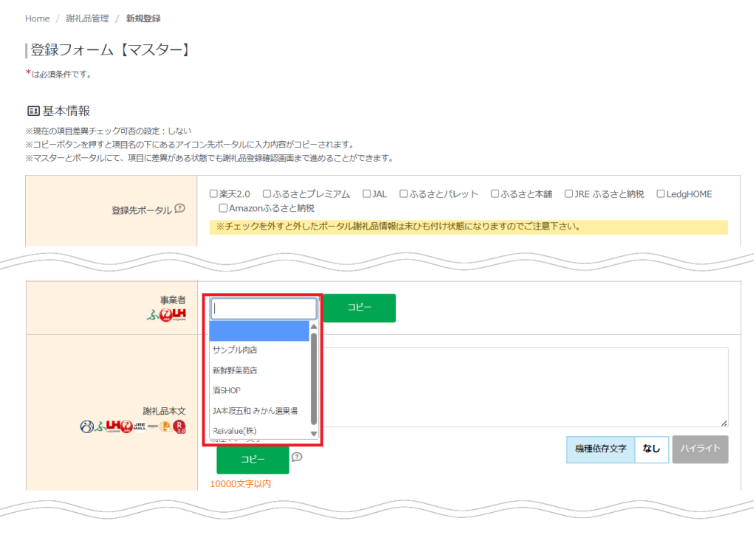Pick 新鮮野菜商店 from the dropdown options
This screenshot has width=756, height=549.
235,370
